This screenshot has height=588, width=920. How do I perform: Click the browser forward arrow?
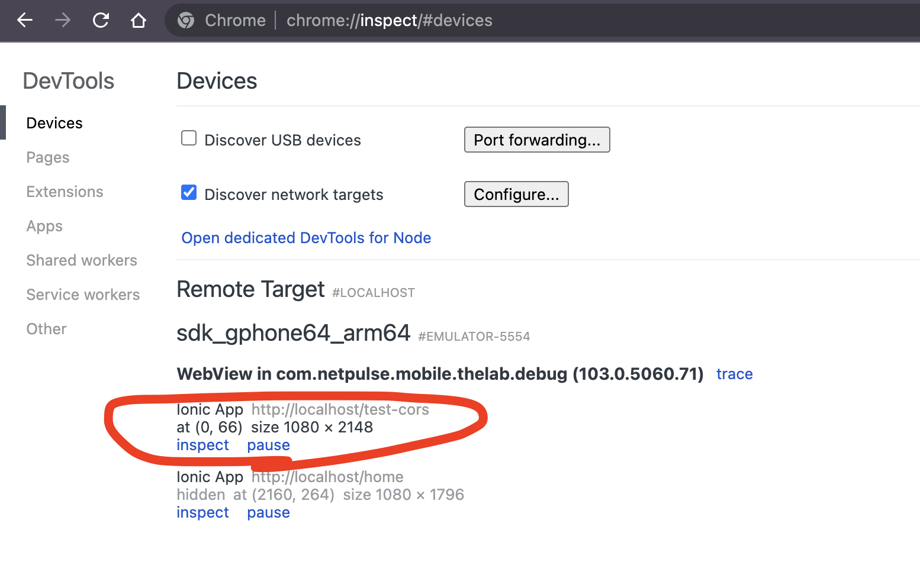tap(62, 20)
